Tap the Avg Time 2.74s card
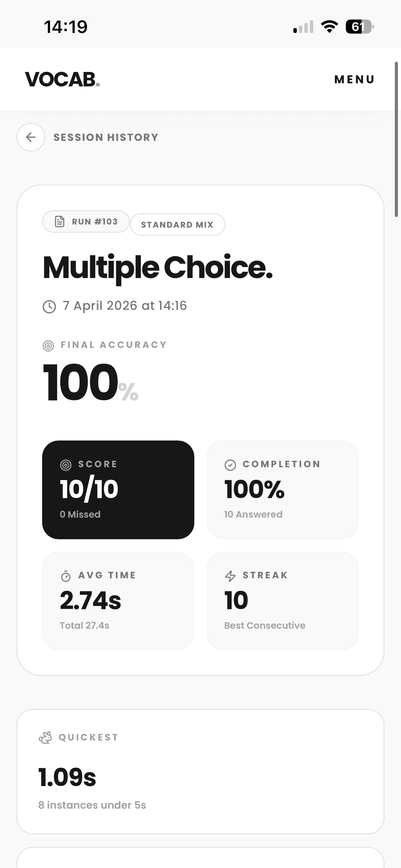 118,601
